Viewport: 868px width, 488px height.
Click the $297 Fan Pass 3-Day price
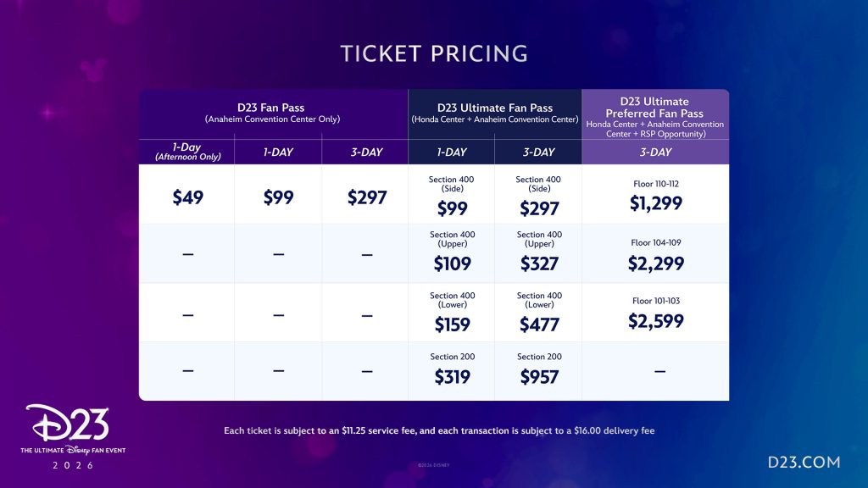pyautogui.click(x=366, y=197)
